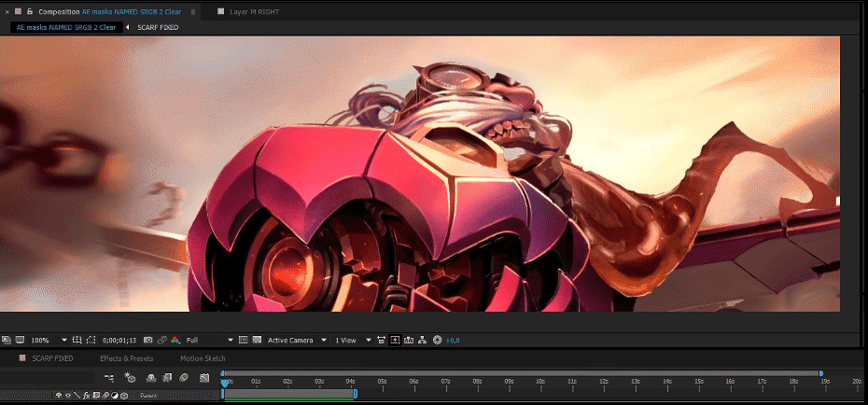
Task: Open the Full resolution dropdown
Action: [x=209, y=340]
